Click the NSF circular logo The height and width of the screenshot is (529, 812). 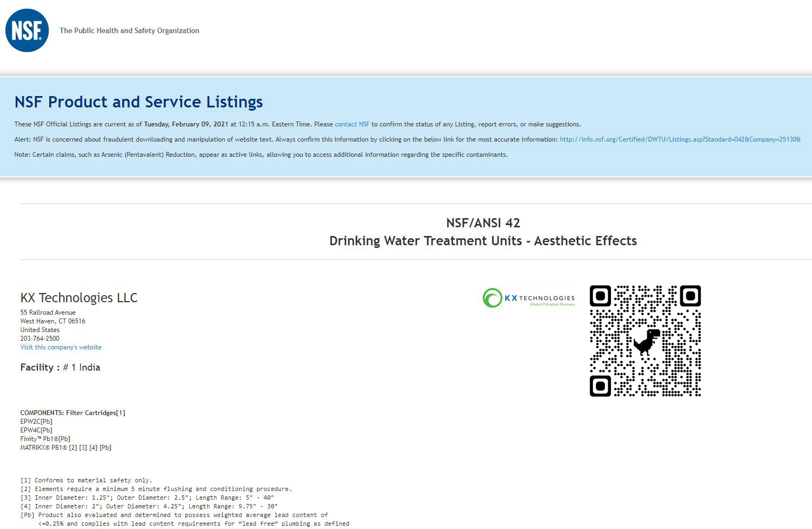pos(27,30)
